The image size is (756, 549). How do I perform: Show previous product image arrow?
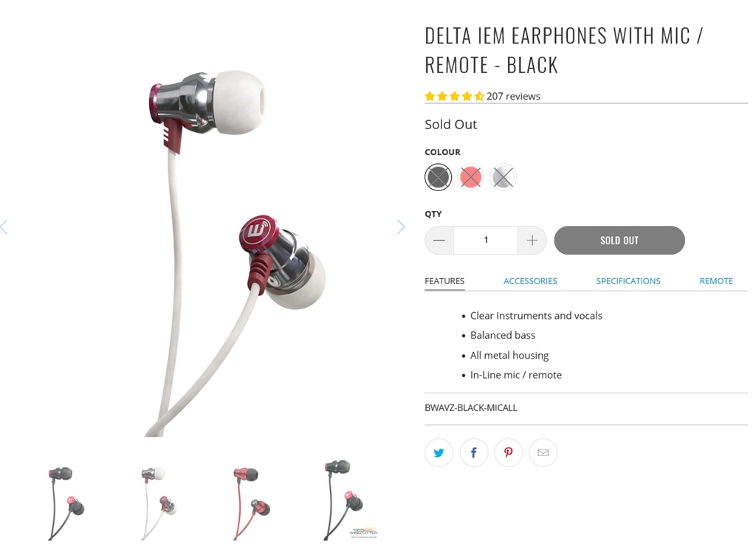[x=4, y=227]
